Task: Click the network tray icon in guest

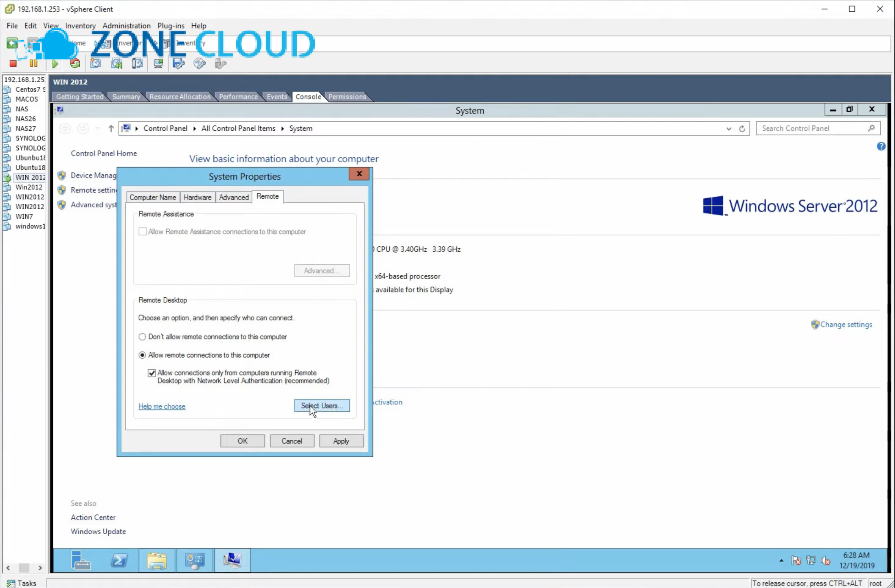Action: click(811, 561)
